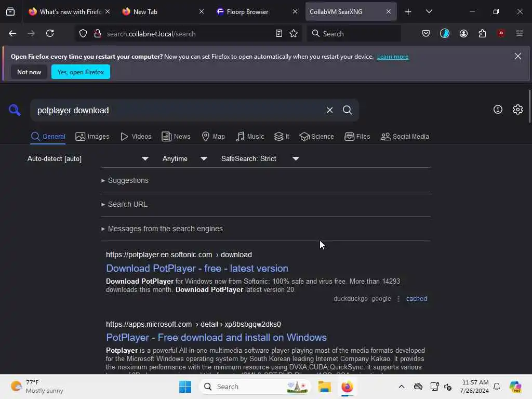Select the It search category
This screenshot has width=532, height=399.
point(282,137)
